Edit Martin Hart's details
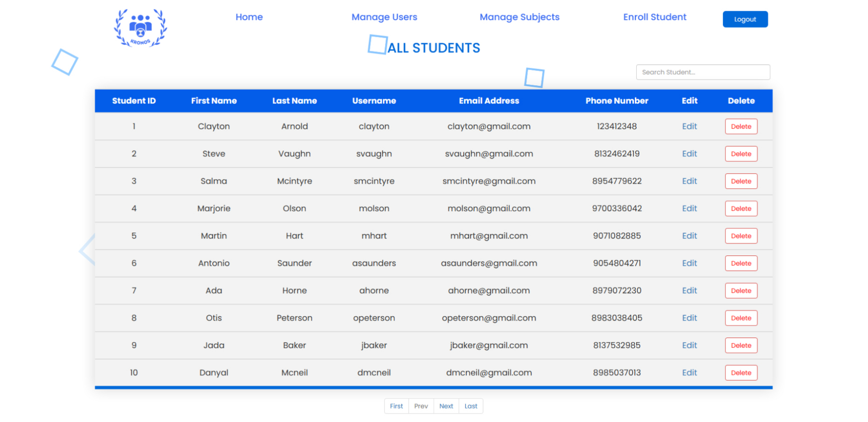 [x=689, y=236]
